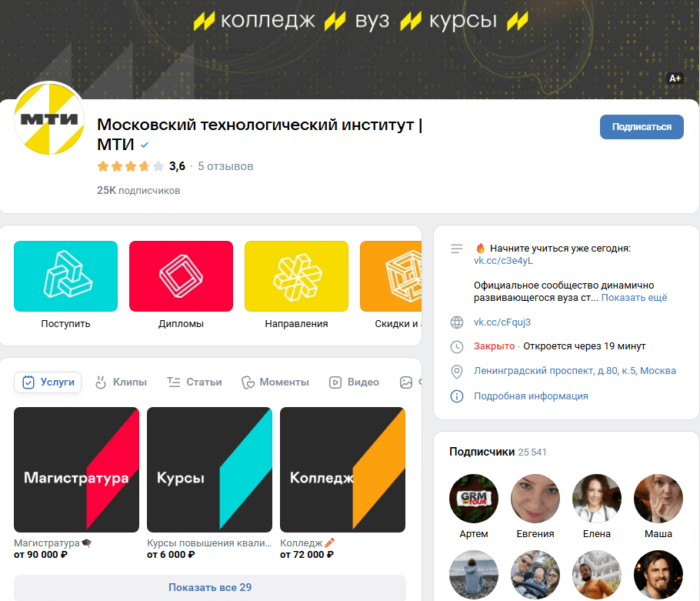The height and width of the screenshot is (601, 700).
Task: Open subscriber Евгения's avatar
Action: pos(535,499)
